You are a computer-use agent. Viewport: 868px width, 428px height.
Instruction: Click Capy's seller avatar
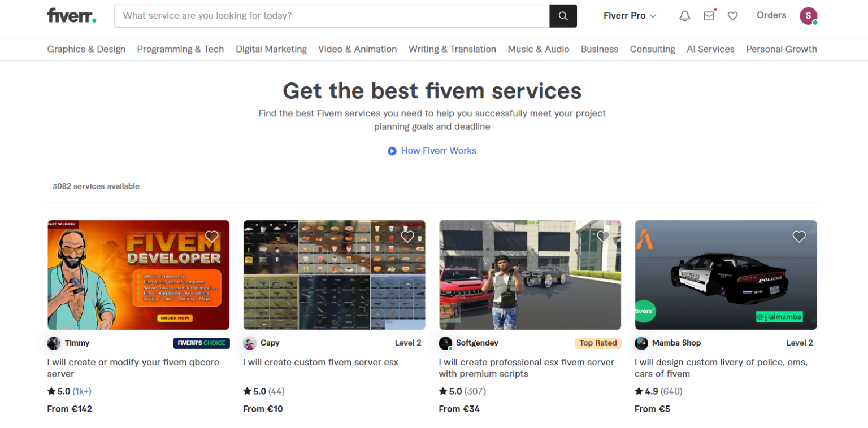(249, 343)
